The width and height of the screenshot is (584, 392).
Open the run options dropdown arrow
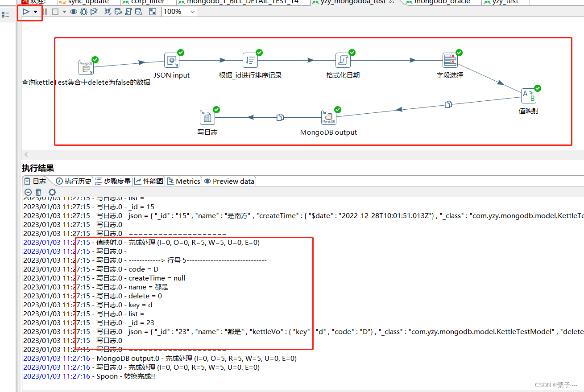[35, 12]
